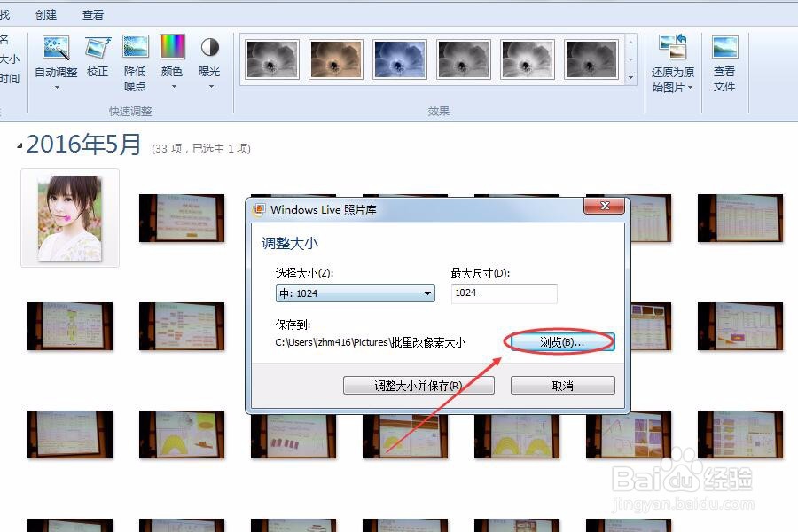This screenshot has height=532, width=798.
Task: Apply the fourth effect thumbnail in gallery
Action: click(x=464, y=59)
